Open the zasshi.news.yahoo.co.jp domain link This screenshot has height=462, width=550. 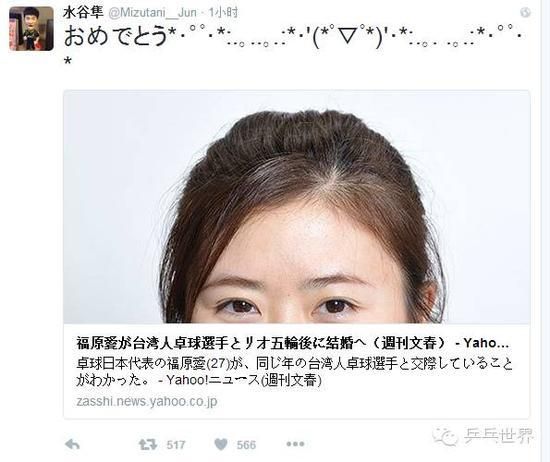point(147,401)
